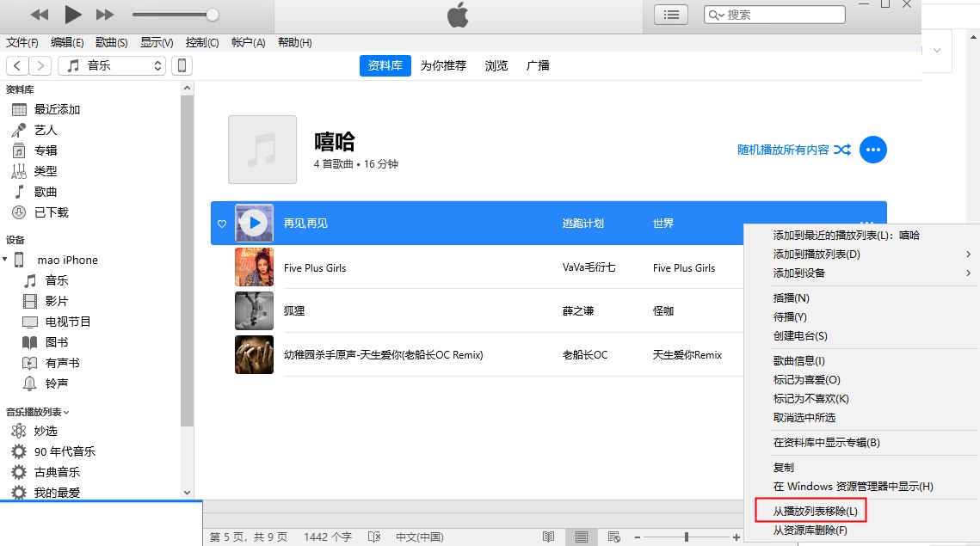Screen dimensions: 980x546
Task: Click the sidebar scroll down arrow
Action: click(x=187, y=493)
